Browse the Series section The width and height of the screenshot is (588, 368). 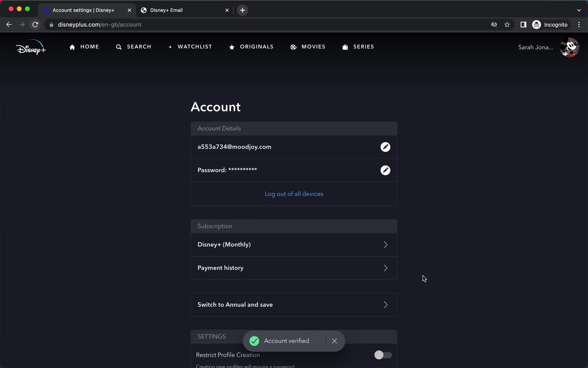358,47
